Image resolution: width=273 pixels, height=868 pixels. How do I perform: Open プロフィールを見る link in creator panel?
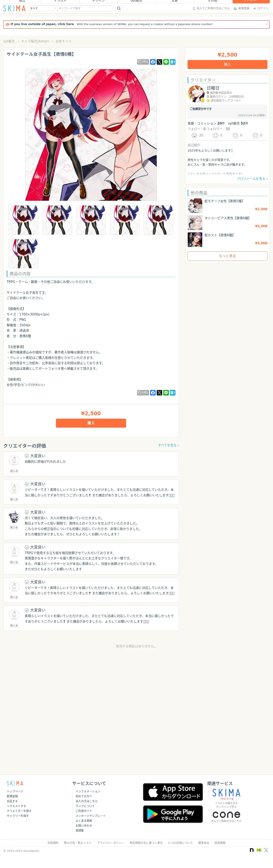pos(252,179)
